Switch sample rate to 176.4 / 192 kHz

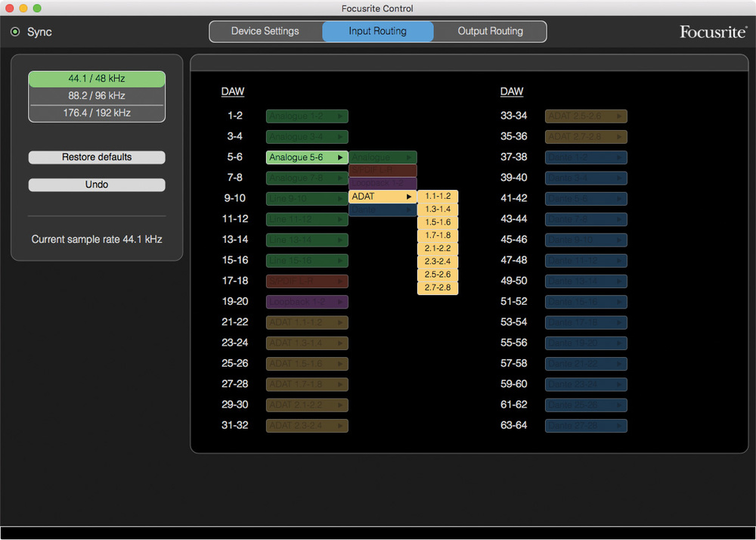click(97, 113)
